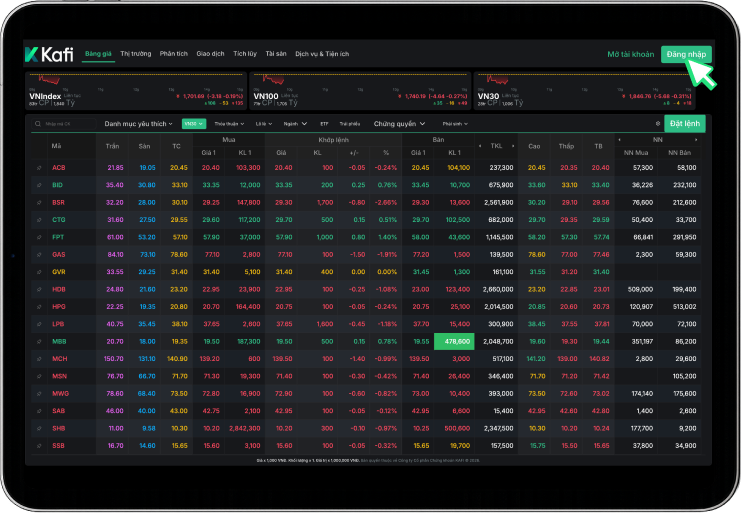Image resolution: width=741 pixels, height=514 pixels.
Task: Expand Lô lẻ dropdown
Action: (x=264, y=124)
